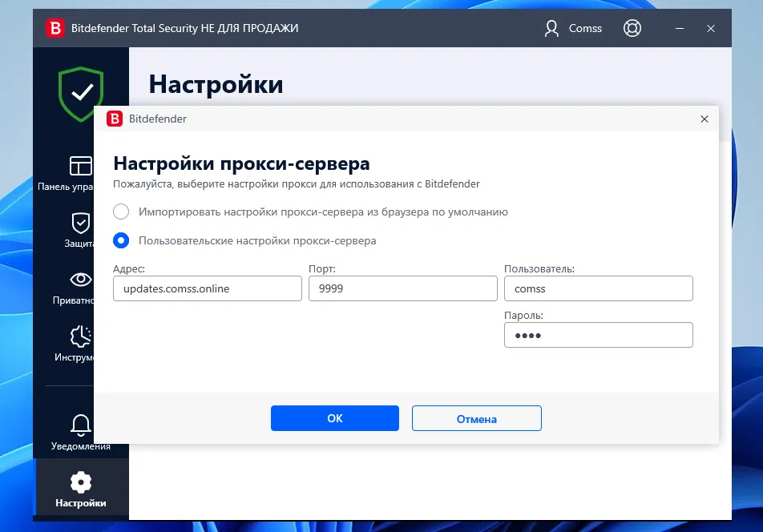Confirm proxy settings with OK

coord(335,418)
